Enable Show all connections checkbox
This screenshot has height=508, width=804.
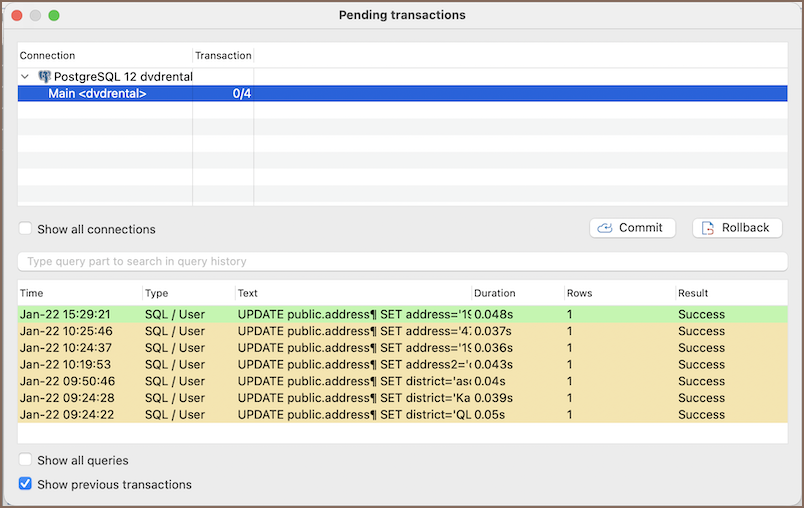pyautogui.click(x=26, y=229)
